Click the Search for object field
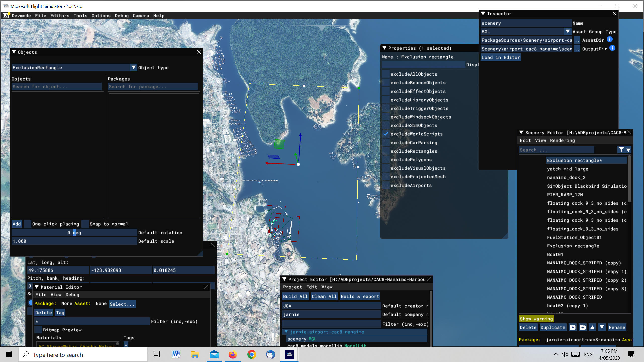This screenshot has width=644, height=362. pos(57,87)
